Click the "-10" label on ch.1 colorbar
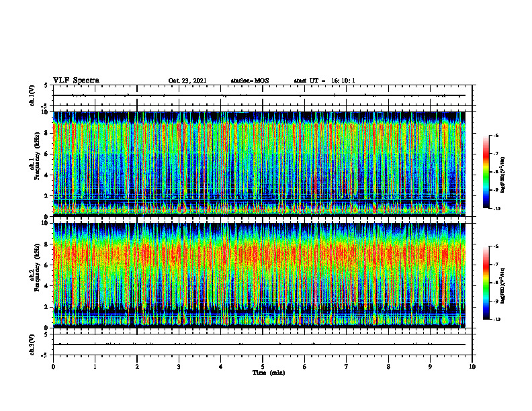 coord(497,209)
